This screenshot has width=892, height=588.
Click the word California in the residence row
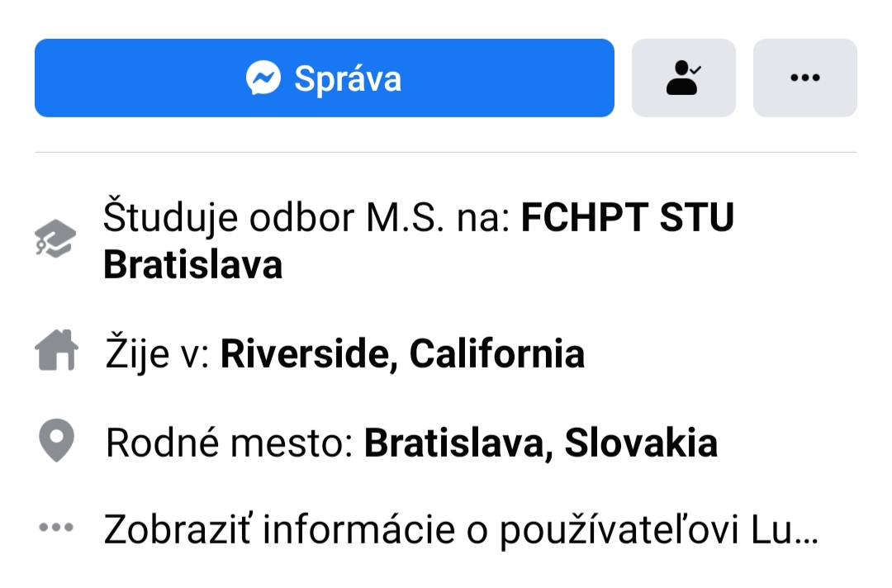coord(497,353)
